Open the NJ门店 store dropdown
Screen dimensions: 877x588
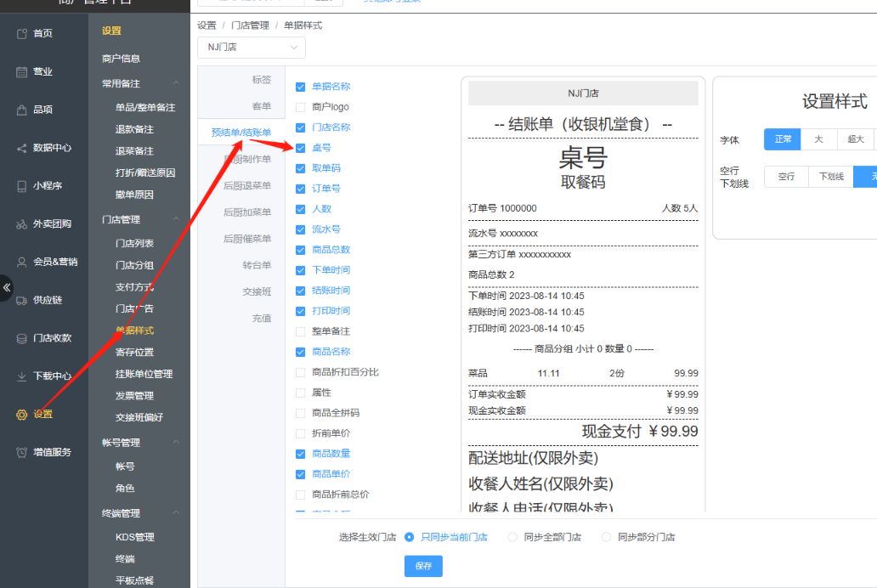click(252, 48)
